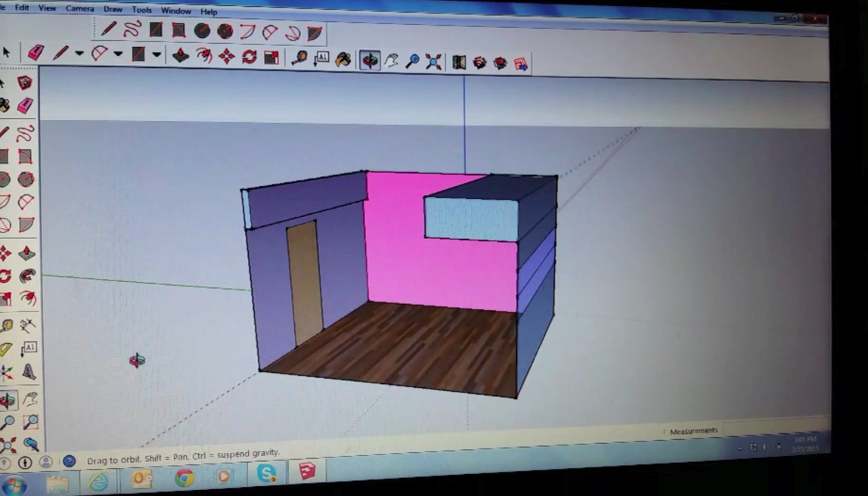Viewport: 868px width, 496px height.
Task: Click the active Orbit tool in the Getting Started toolbar
Action: pyautogui.click(x=370, y=60)
